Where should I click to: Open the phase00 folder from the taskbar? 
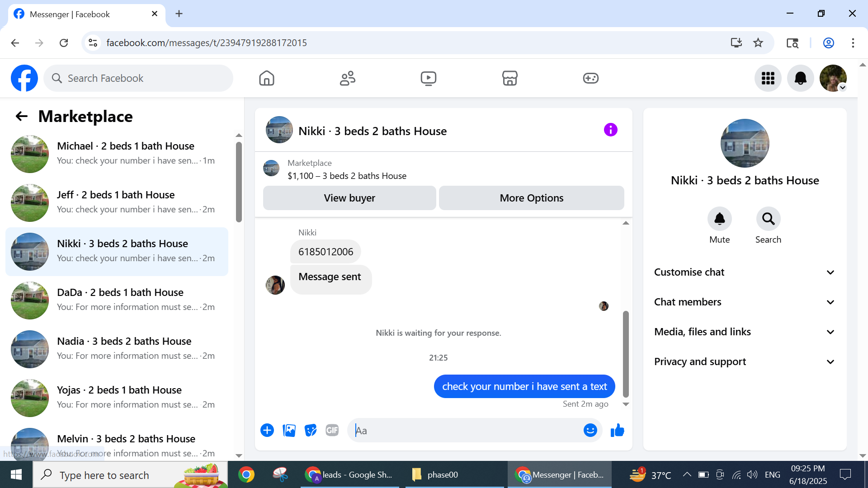click(454, 474)
